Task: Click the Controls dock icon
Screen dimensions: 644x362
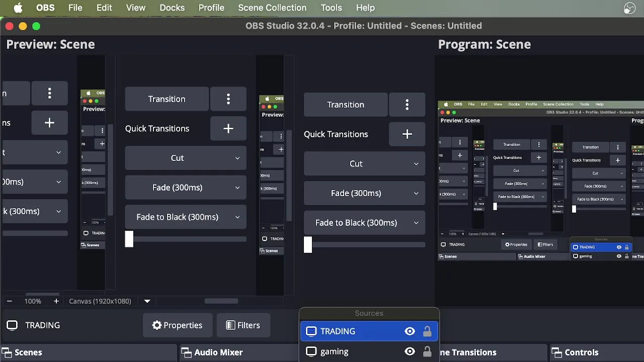Action: tap(556, 352)
